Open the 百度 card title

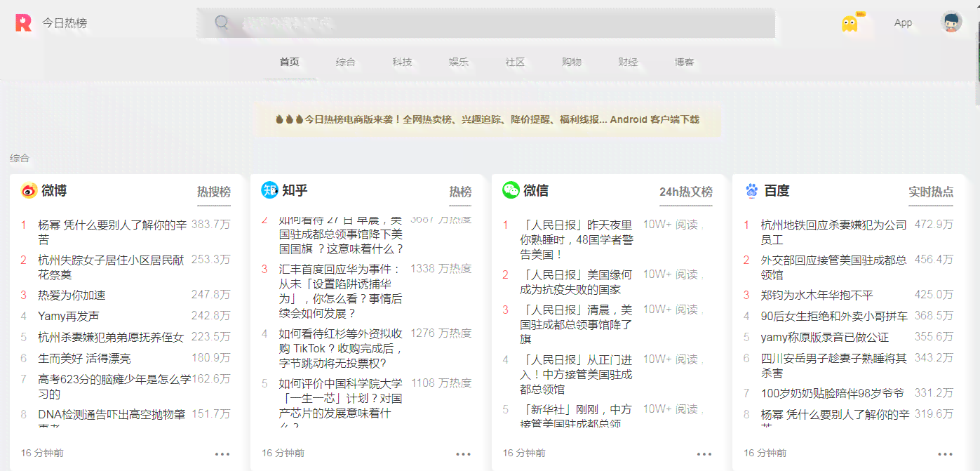point(777,190)
